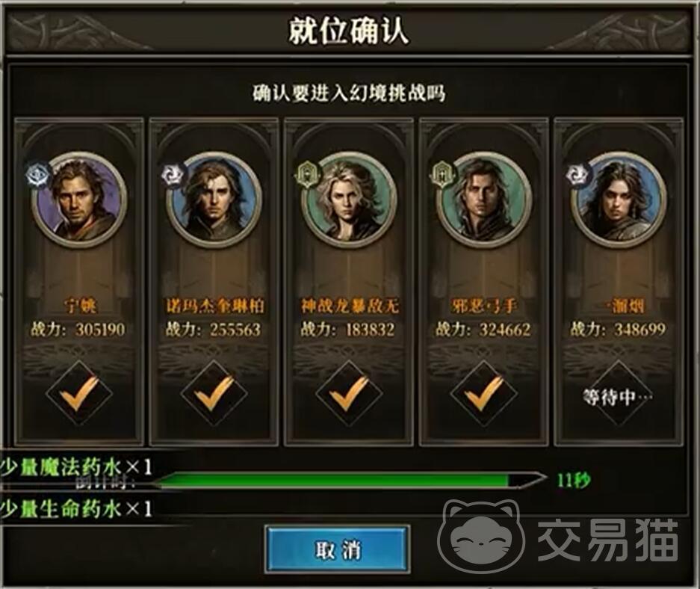Viewport: 700px width, 589px height.
Task: Click the 等待中 waiting status diamond
Action: pos(619,393)
